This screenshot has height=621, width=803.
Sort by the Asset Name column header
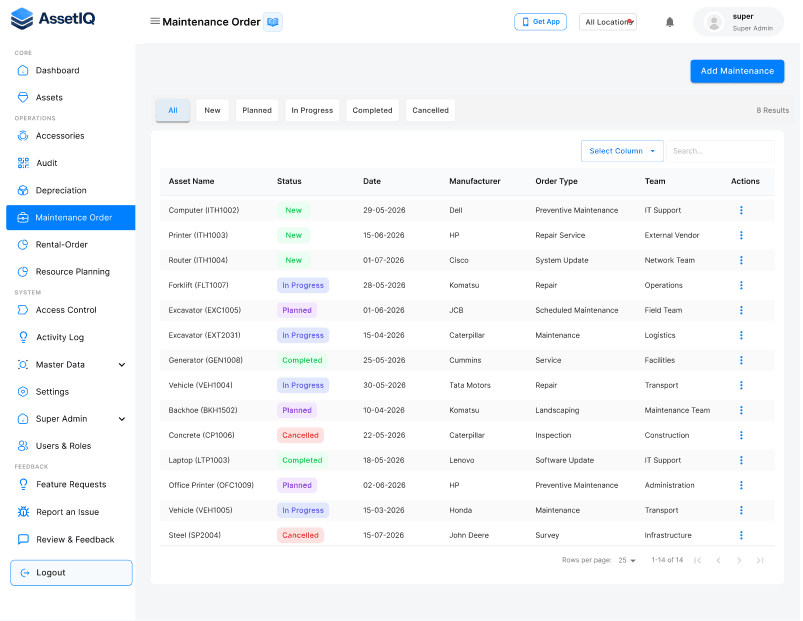pos(192,181)
